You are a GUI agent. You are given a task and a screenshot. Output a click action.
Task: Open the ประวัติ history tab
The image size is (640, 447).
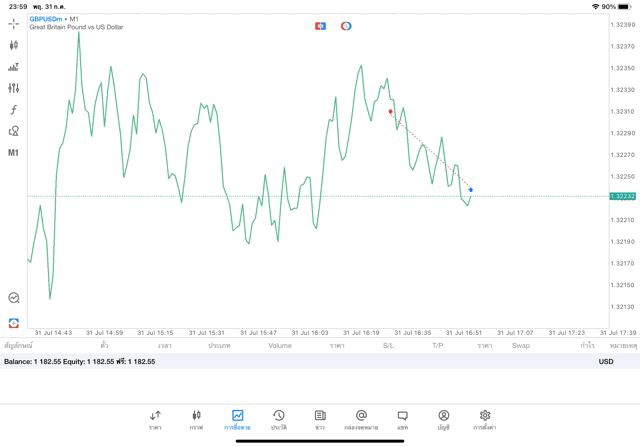278,419
